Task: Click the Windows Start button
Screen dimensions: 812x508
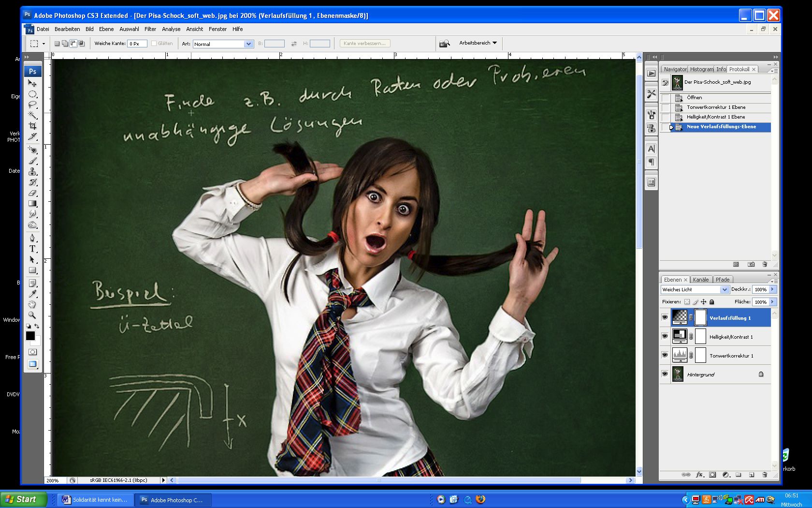Action: pos(24,499)
